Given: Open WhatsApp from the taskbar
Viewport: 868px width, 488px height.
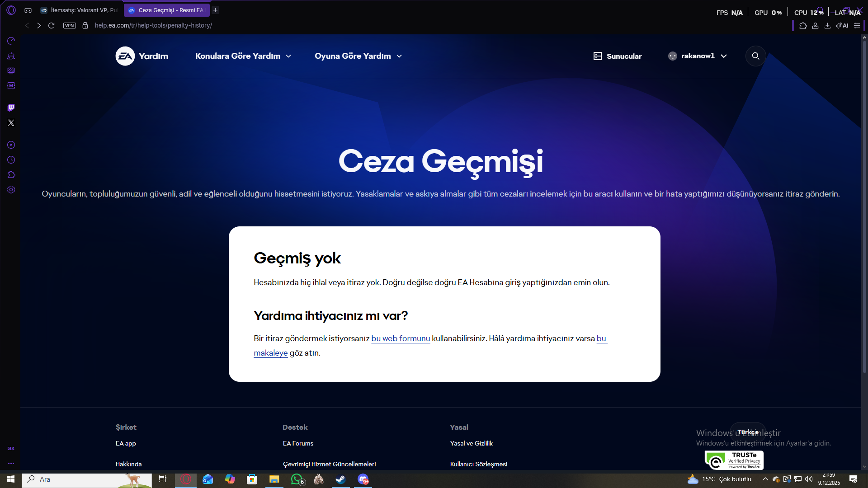Looking at the screenshot, I should 297,479.
